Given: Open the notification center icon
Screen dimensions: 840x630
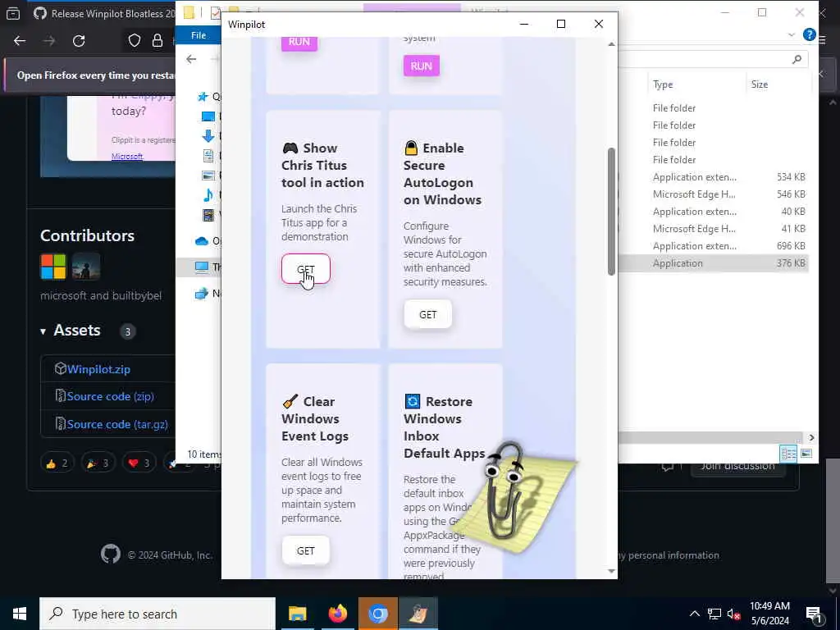Looking at the screenshot, I should coord(815,614).
